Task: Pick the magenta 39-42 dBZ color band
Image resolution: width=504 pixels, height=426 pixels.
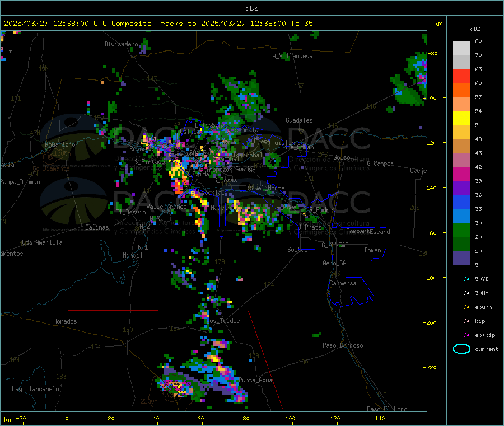Action: click(x=461, y=174)
